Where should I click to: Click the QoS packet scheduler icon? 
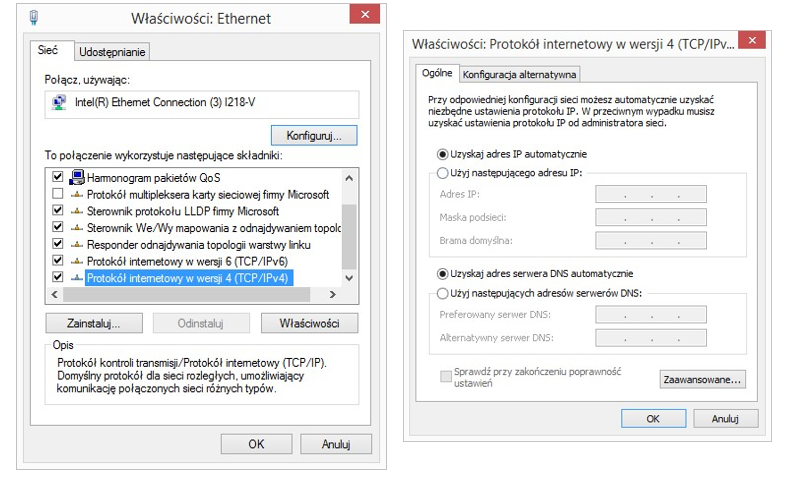coord(76,177)
